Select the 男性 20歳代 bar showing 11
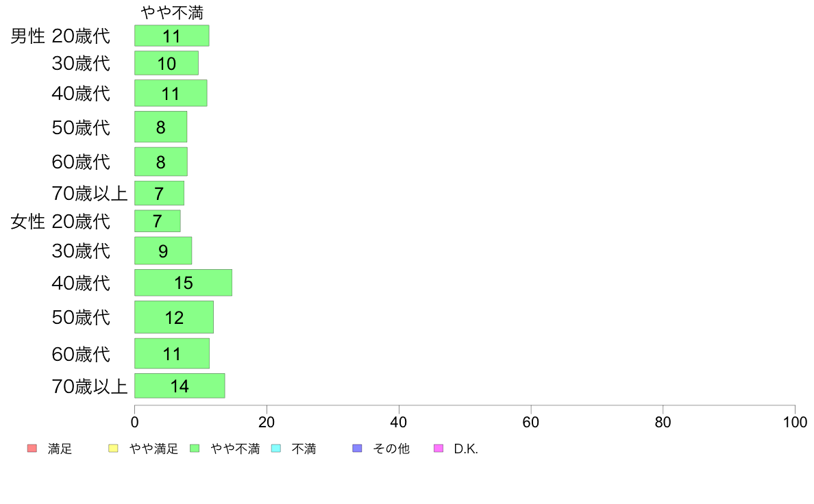 coord(172,36)
